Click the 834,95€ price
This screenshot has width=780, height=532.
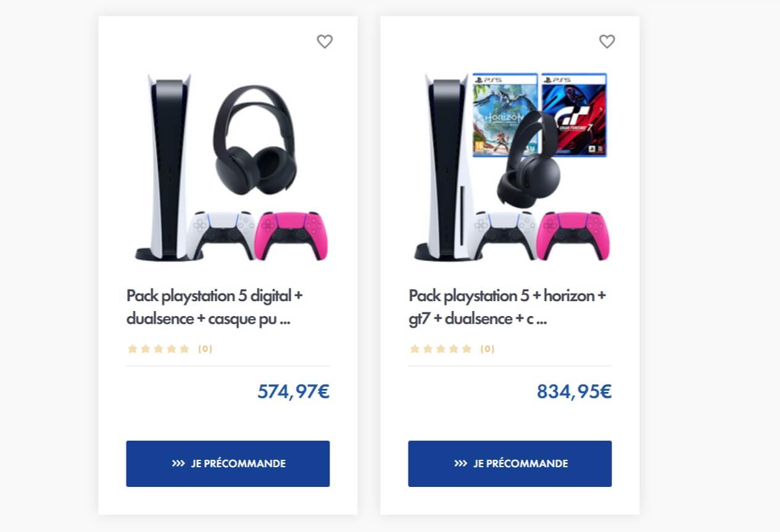pos(575,391)
